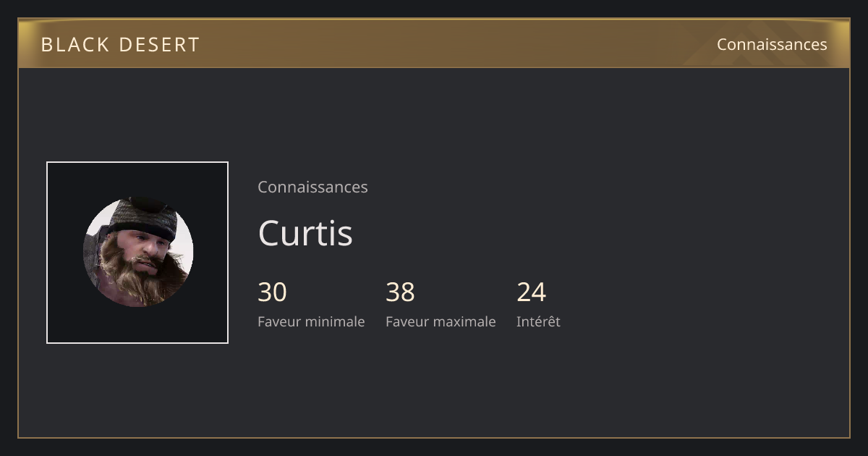868x456 pixels.
Task: Click the white square frame around portrait
Action: pos(137,253)
